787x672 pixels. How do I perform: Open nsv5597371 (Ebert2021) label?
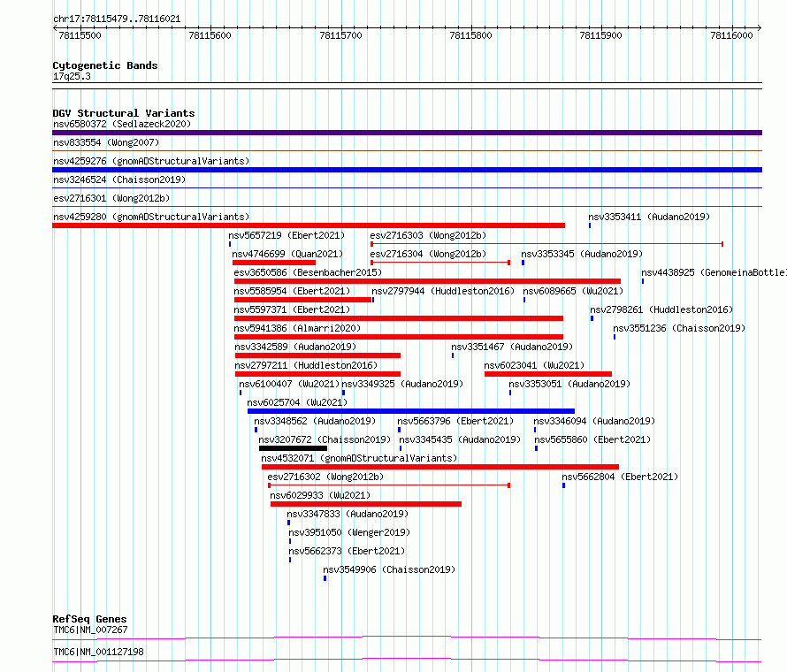pyautogui.click(x=292, y=309)
